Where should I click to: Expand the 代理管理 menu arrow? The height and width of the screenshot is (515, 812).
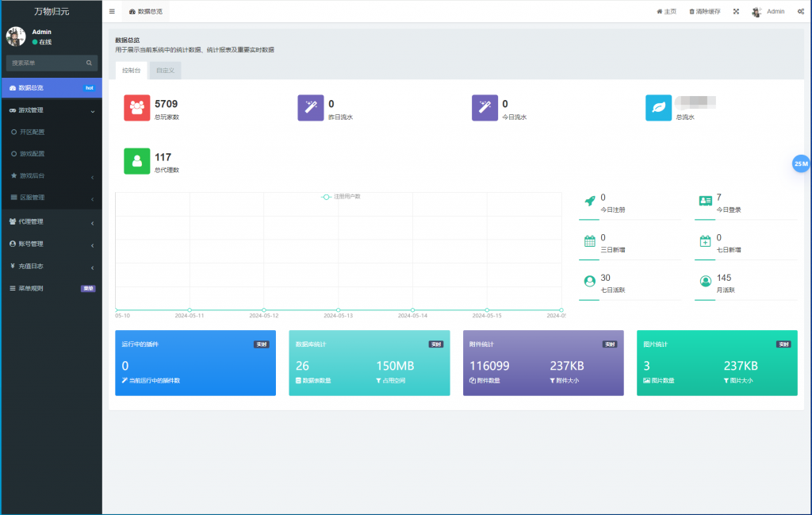pos(93,223)
